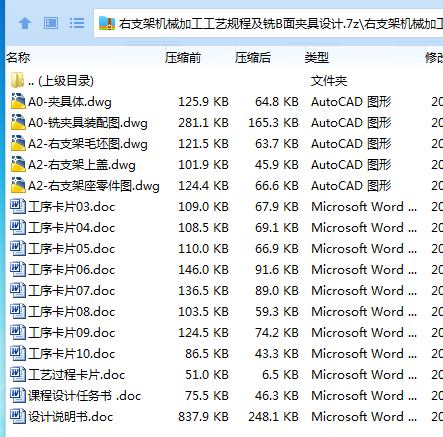Viewport: 443px width, 437px height.
Task: Click the 837.9 KB original size cell
Action: 203,417
